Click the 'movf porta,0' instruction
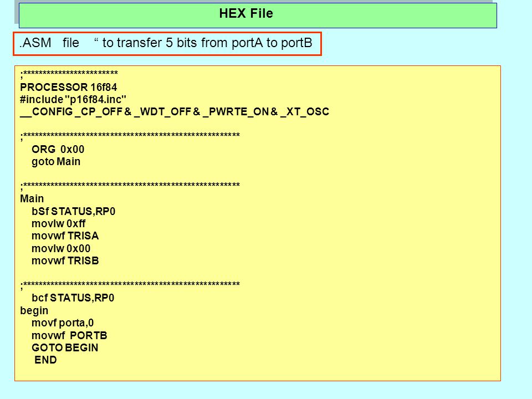The image size is (532, 399). 63,323
